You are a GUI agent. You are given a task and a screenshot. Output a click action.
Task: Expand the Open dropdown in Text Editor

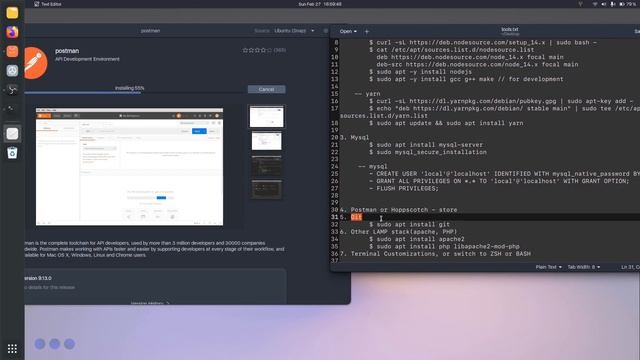tap(348, 31)
